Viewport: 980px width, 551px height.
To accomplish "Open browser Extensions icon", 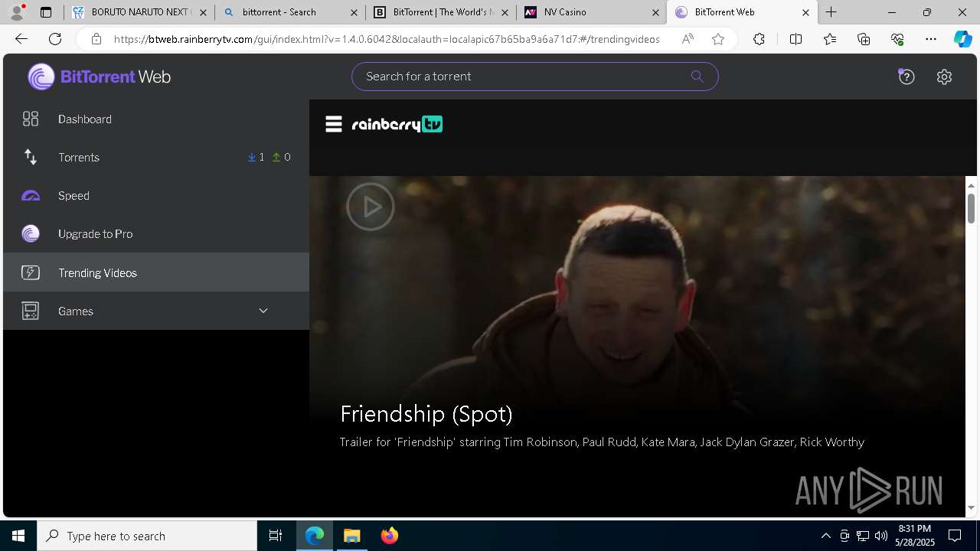I will coord(759,39).
